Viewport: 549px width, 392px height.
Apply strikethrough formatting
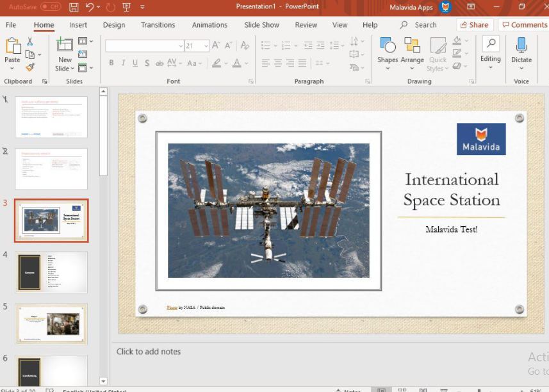[160, 63]
